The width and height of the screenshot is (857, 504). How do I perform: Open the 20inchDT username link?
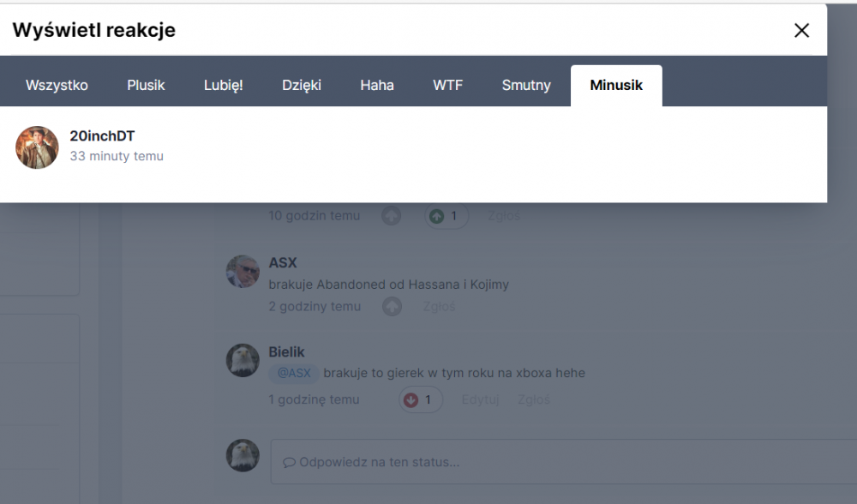coord(102,136)
